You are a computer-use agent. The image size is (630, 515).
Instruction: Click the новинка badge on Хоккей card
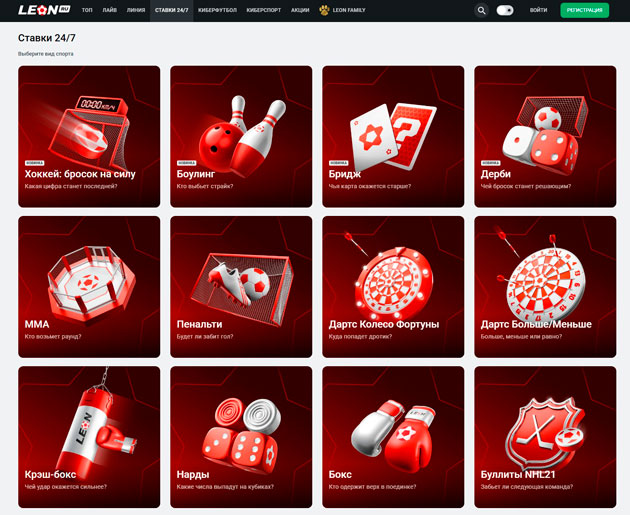[35, 163]
